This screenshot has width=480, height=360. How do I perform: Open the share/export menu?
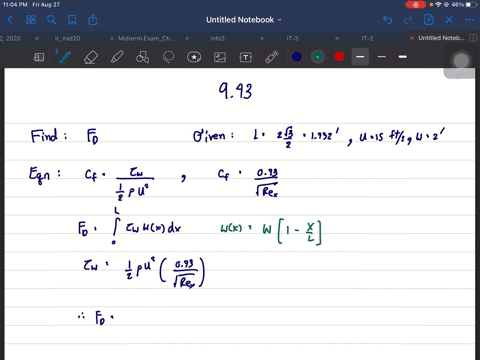(93, 20)
